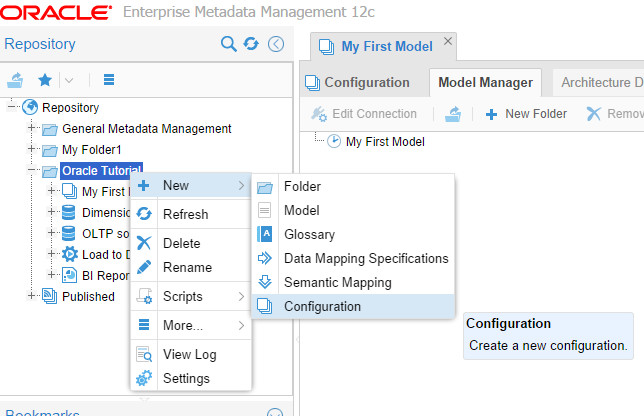The image size is (644, 416).
Task: Click the My First configuration icon in tree
Action: coord(69,191)
